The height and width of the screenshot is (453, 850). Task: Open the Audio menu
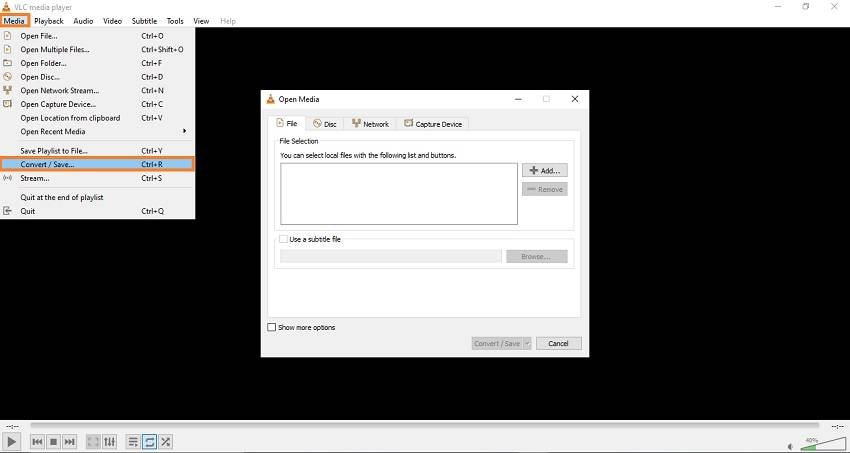coord(83,21)
